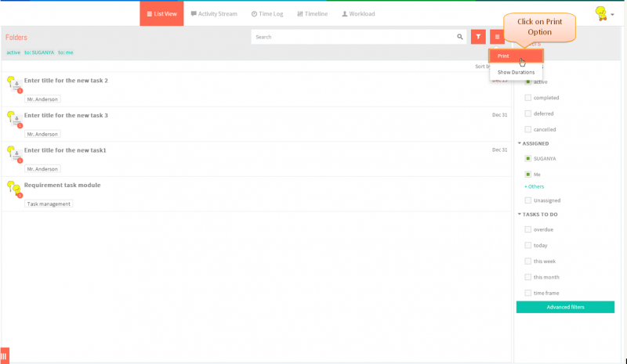
Task: Click the user avatar at top right
Action: 600,13
